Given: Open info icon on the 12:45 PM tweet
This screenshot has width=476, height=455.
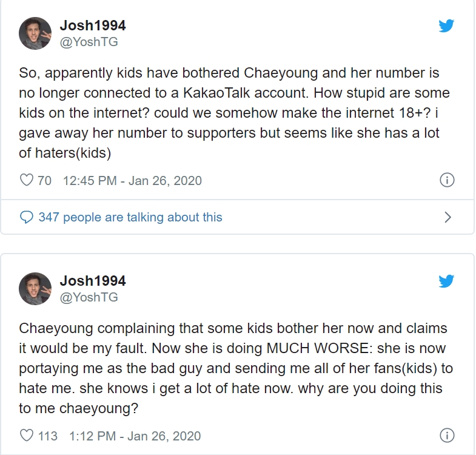Looking at the screenshot, I should (447, 180).
